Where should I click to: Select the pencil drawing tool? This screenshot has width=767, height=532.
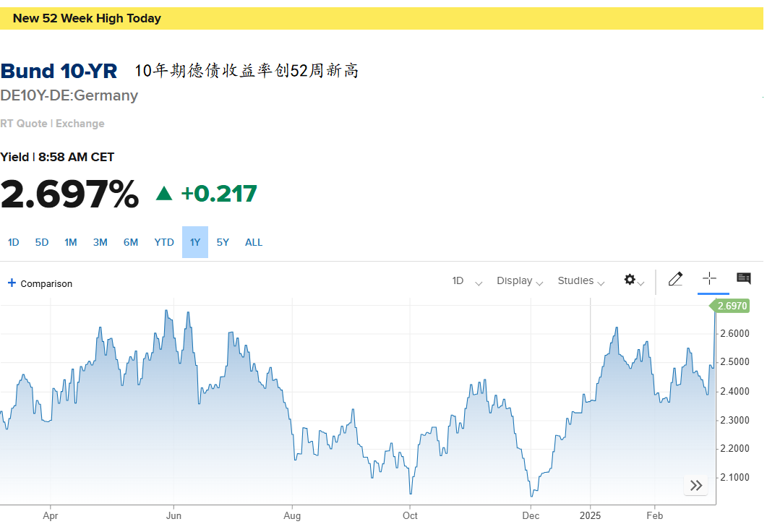pyautogui.click(x=675, y=279)
